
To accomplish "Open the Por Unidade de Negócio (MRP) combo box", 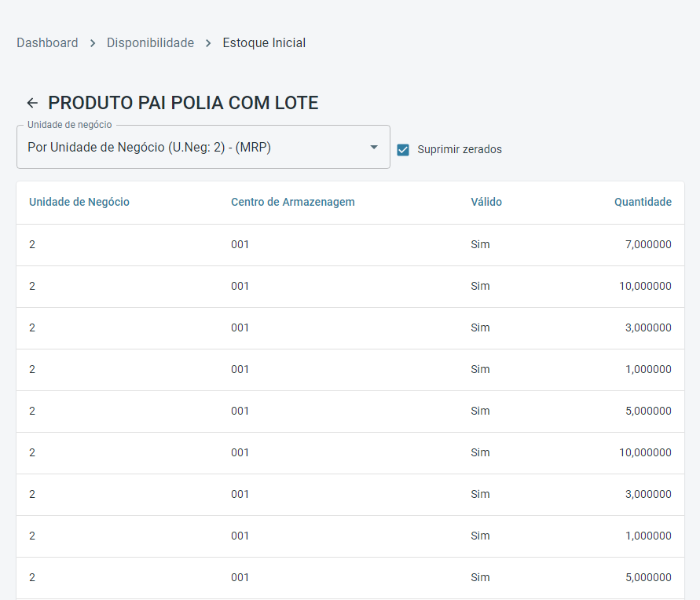I will pyautogui.click(x=189, y=147).
